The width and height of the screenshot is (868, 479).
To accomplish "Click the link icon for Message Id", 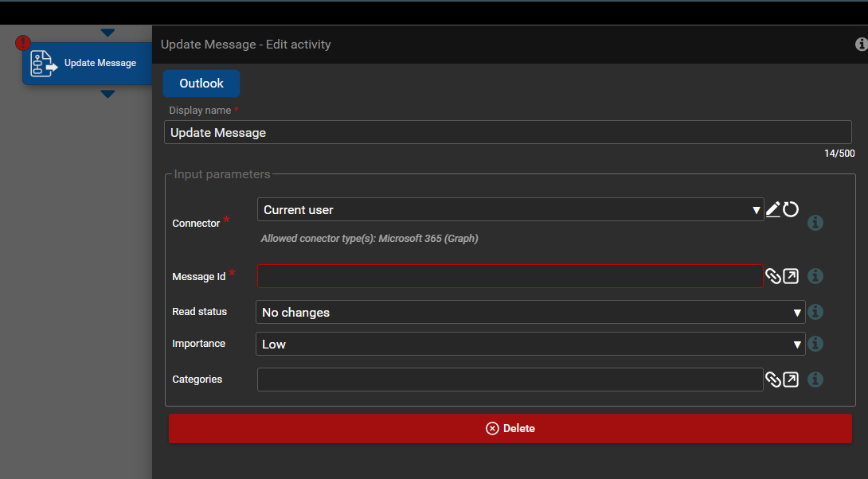I will [x=772, y=276].
